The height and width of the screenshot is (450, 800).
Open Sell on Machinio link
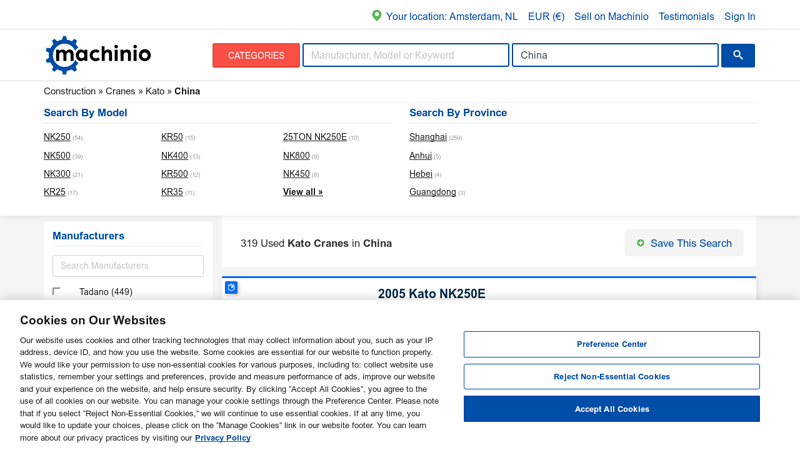(611, 16)
